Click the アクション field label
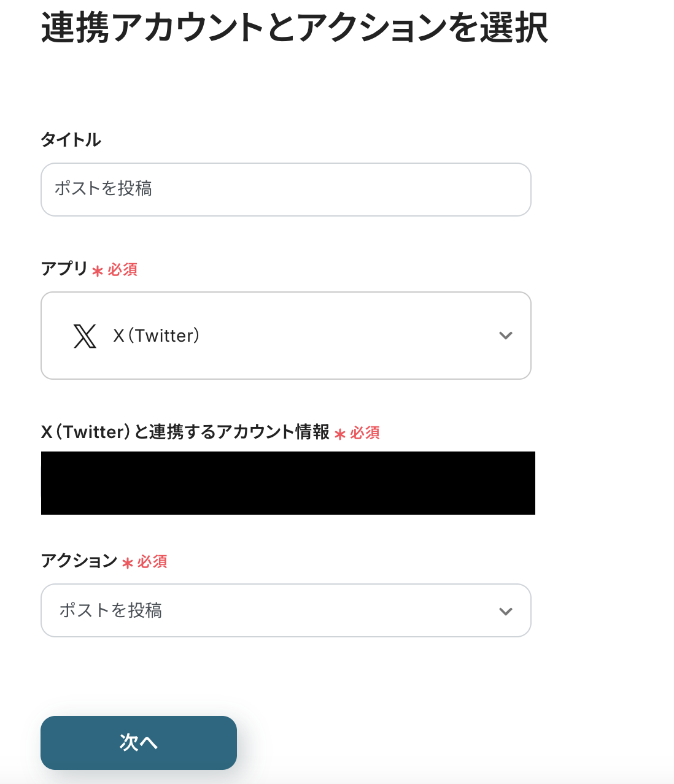Screen dimensions: 674x784 click(x=79, y=561)
